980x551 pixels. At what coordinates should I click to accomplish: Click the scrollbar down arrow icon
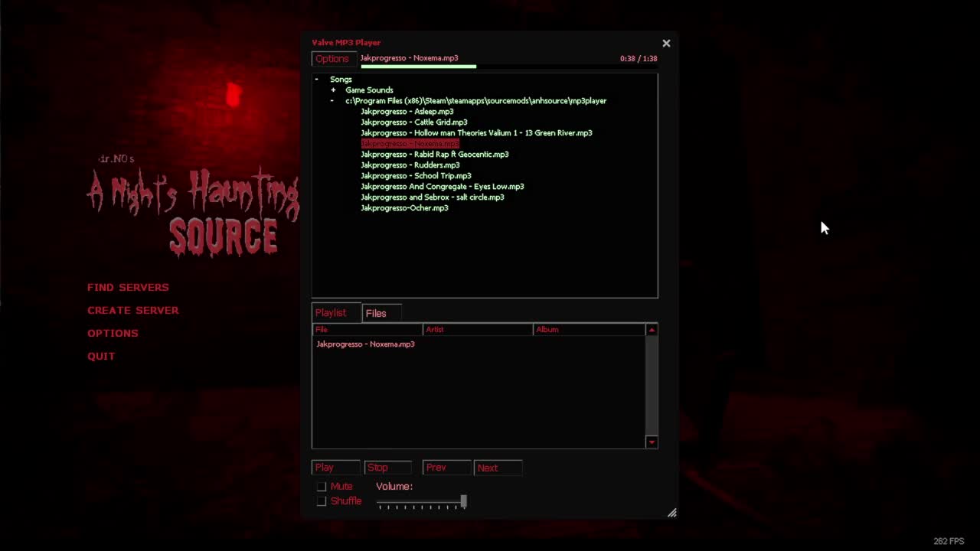pos(652,442)
